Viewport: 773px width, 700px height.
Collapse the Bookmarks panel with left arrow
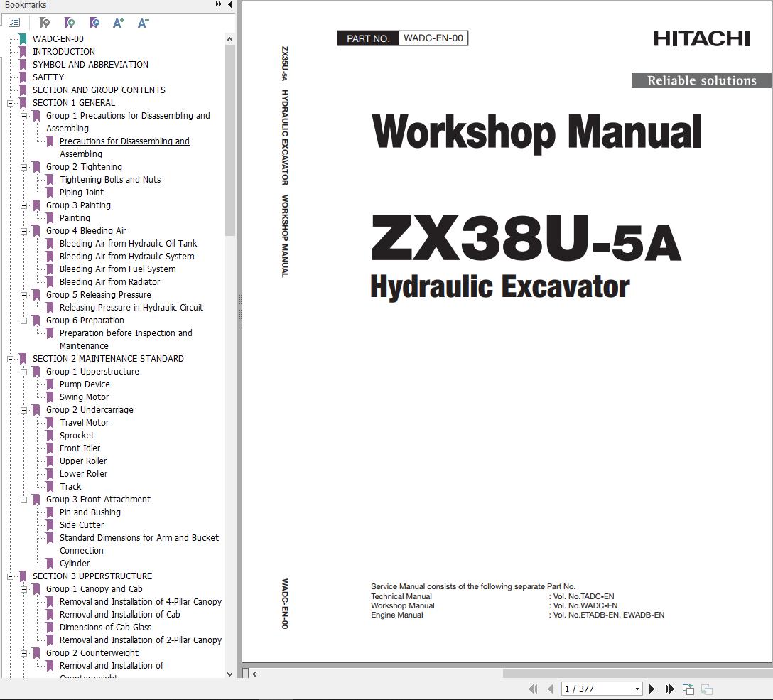[229, 4]
